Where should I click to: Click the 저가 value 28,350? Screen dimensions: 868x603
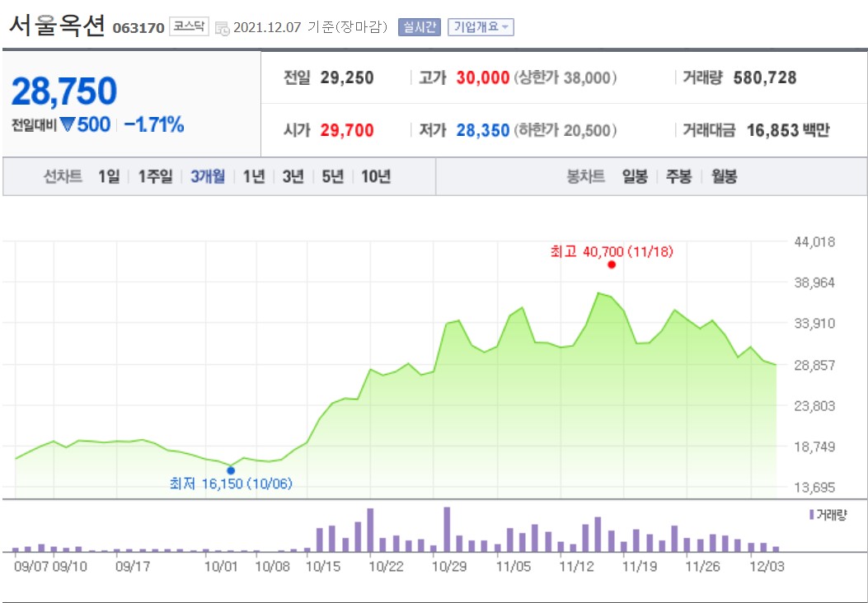click(x=483, y=130)
